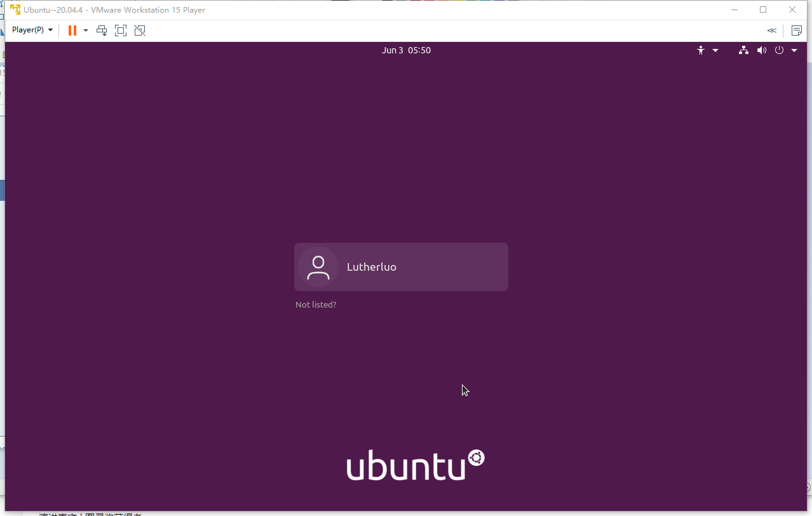
Task: Expand the accessibility menu arrow
Action: point(715,50)
